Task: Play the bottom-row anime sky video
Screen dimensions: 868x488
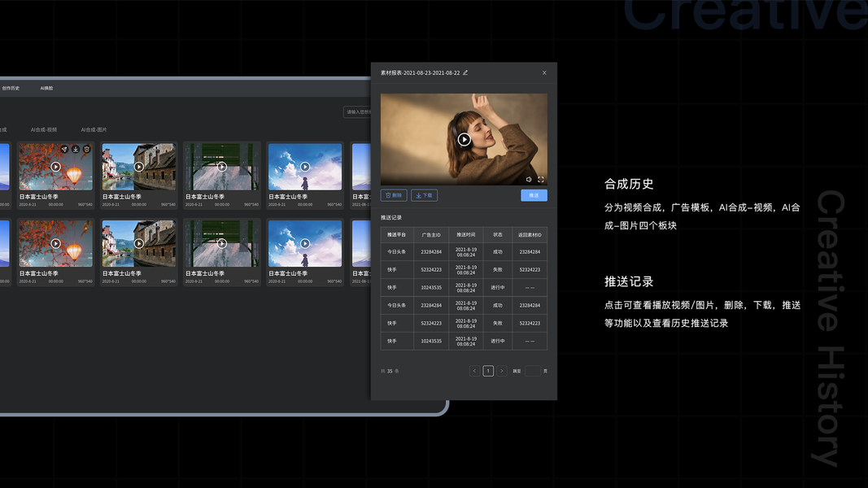Action: [305, 243]
